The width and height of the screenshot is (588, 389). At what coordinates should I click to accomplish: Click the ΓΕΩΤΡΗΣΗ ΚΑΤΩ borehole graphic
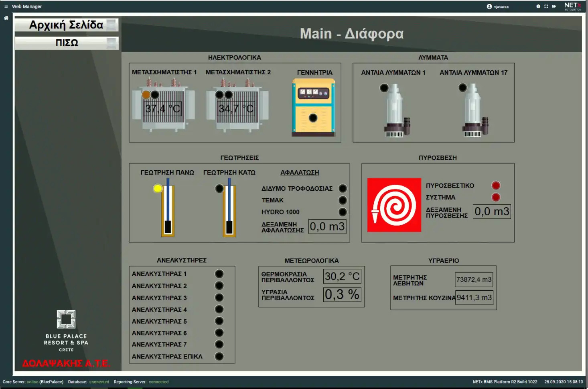click(x=229, y=211)
